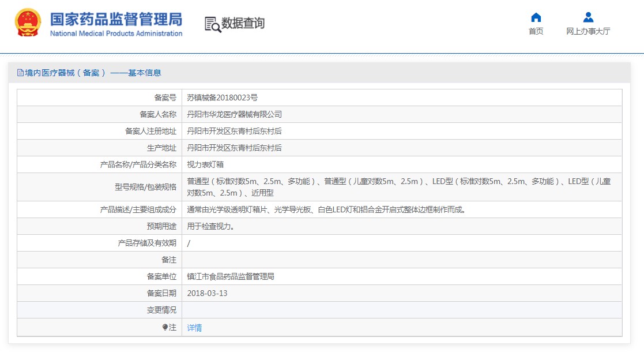Click the home house icon
This screenshot has width=644, height=356.
pyautogui.click(x=536, y=17)
